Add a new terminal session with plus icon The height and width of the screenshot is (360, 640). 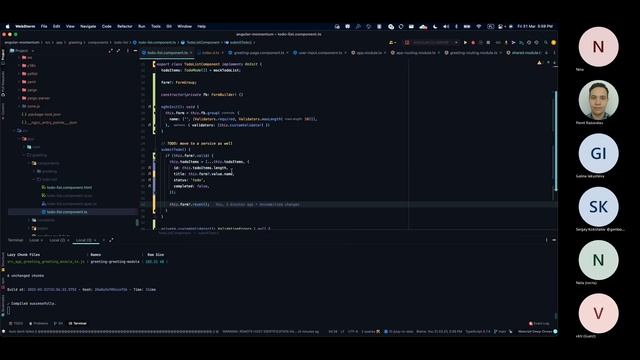pos(104,240)
